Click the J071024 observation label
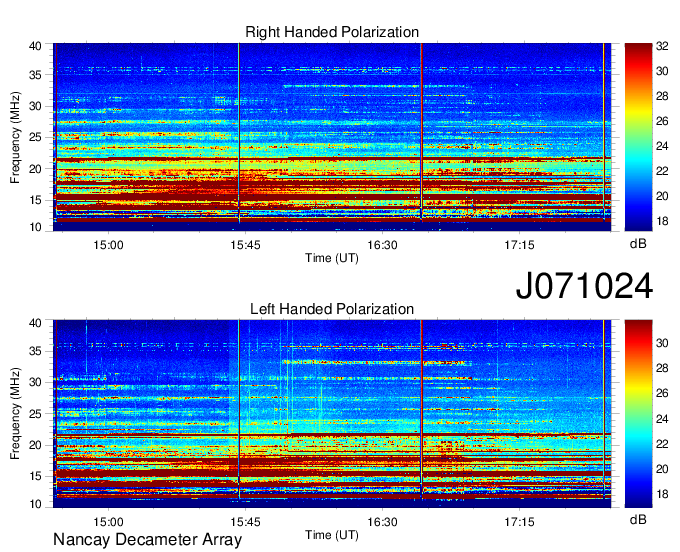This screenshot has width=680, height=552. click(x=584, y=286)
